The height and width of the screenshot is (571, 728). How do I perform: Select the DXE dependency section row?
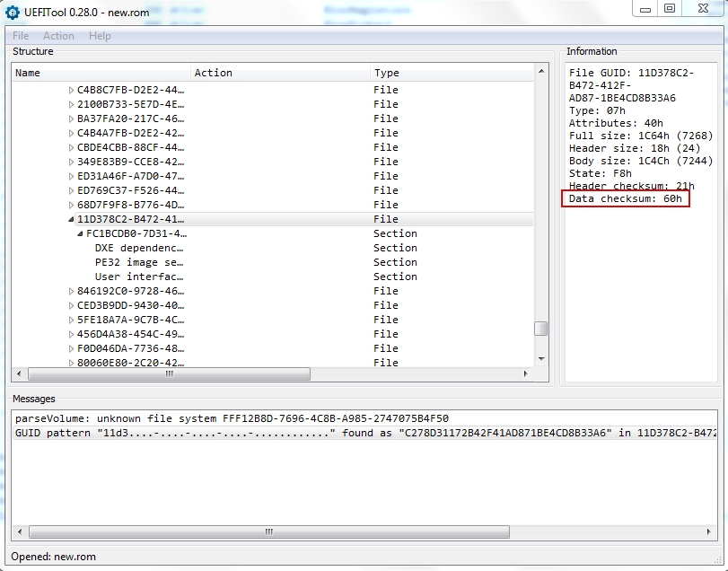pyautogui.click(x=273, y=248)
